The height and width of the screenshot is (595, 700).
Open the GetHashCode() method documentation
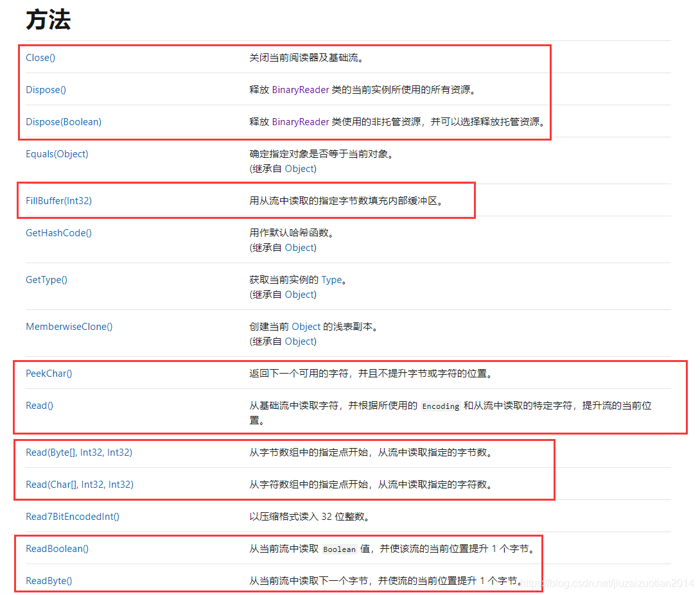(x=58, y=233)
